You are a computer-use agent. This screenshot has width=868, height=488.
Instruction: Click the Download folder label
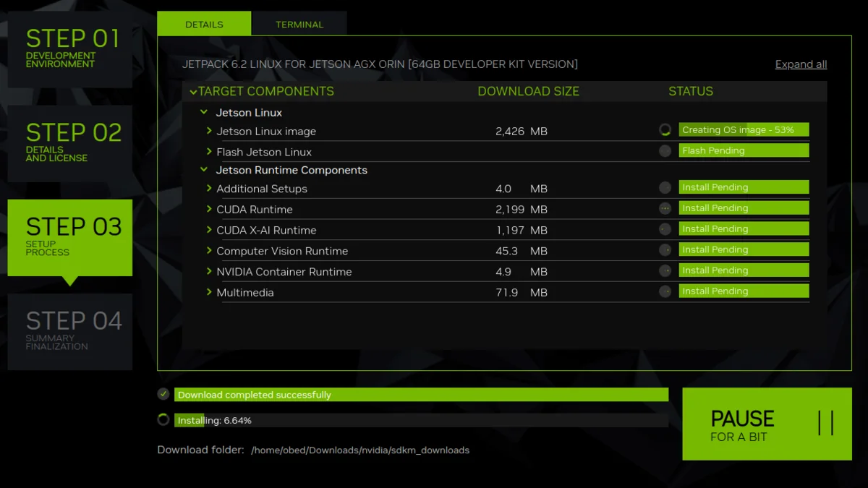pos(201,450)
